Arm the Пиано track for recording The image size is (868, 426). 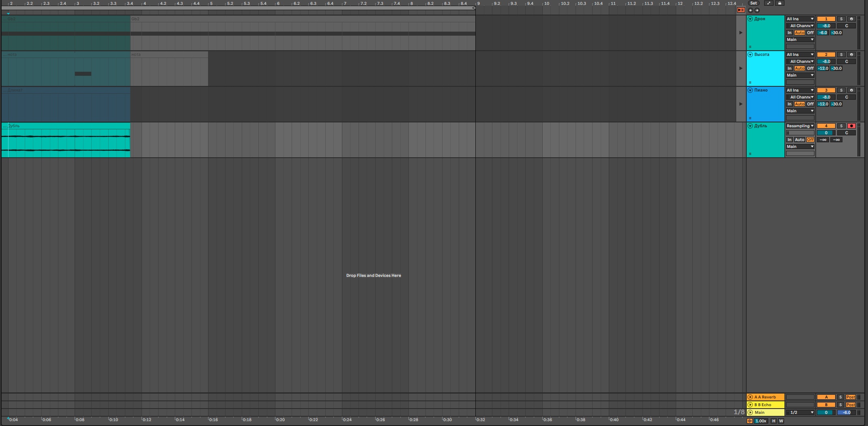851,90
